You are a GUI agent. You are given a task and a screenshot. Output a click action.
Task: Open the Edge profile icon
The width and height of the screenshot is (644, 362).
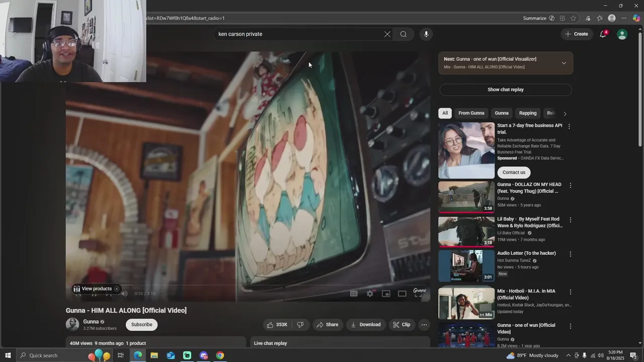pyautogui.click(x=612, y=18)
